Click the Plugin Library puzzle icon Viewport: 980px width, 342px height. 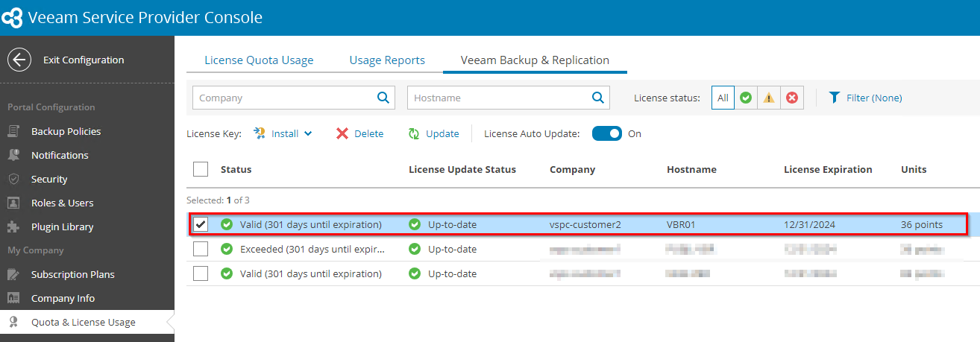coord(13,227)
